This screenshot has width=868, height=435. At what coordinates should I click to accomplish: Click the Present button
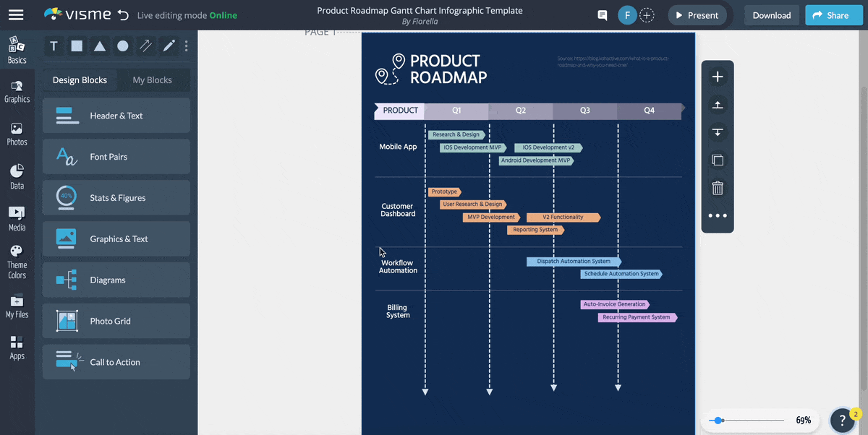697,15
